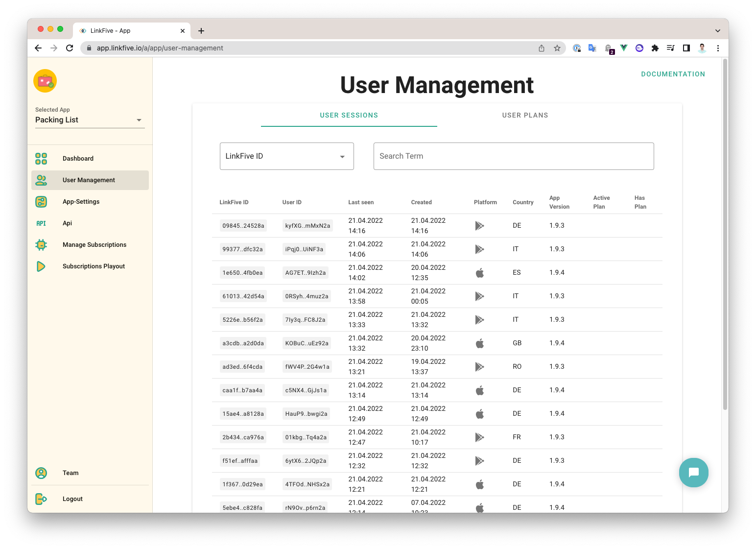Click the Team link in sidebar
The width and height of the screenshot is (756, 549).
pyautogui.click(x=90, y=473)
